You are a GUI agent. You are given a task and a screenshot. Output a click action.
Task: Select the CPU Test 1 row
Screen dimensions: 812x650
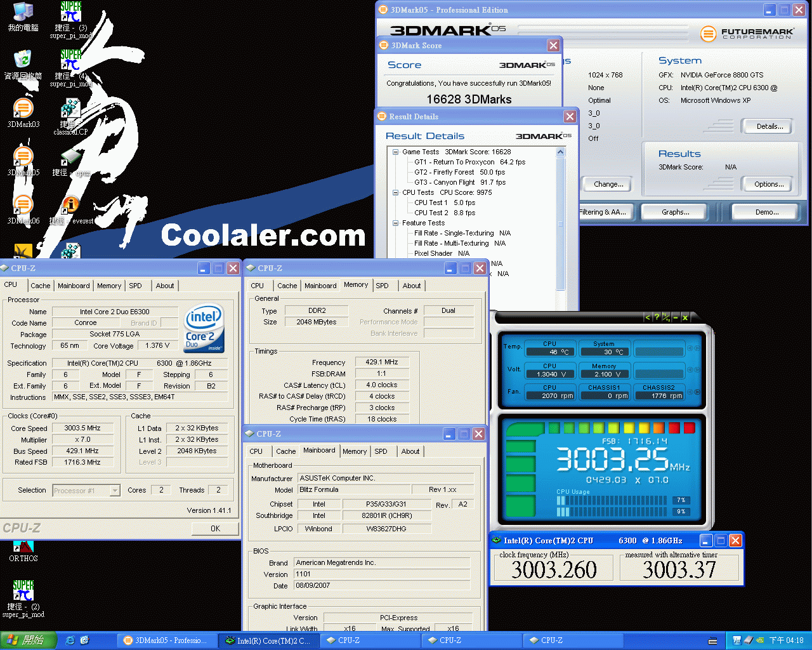[x=445, y=202]
